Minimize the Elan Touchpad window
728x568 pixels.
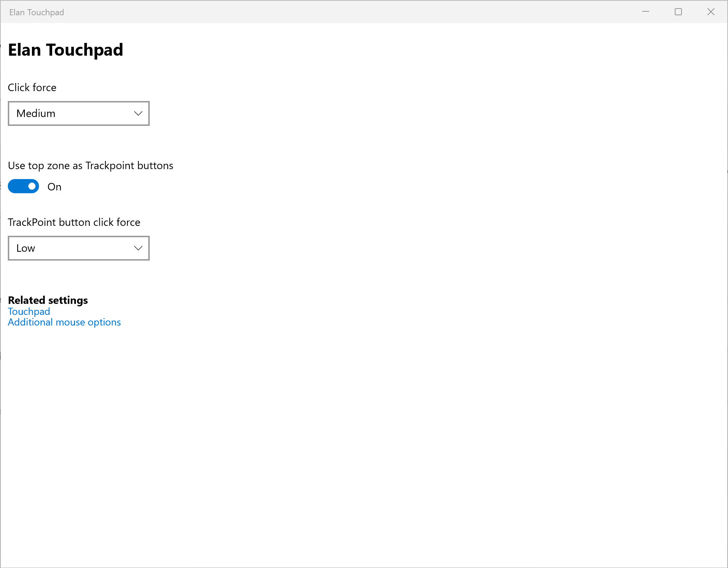point(646,12)
